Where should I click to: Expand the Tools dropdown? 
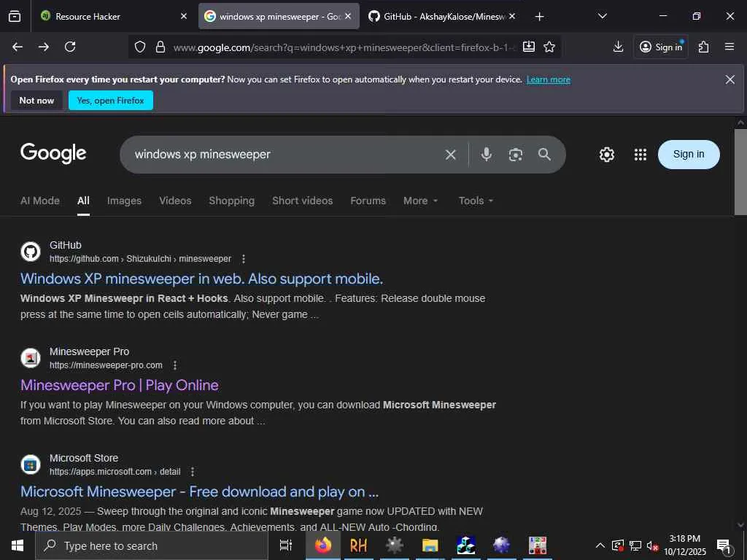[x=476, y=201]
